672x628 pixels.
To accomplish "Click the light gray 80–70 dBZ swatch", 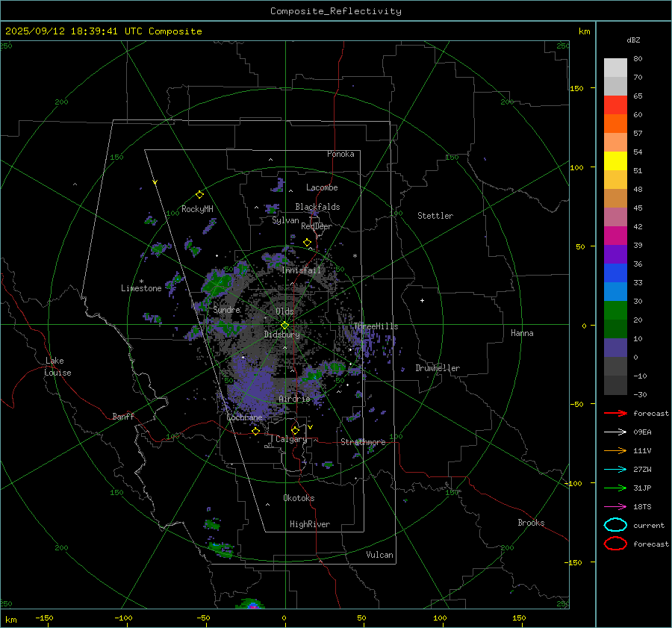I will (615, 67).
